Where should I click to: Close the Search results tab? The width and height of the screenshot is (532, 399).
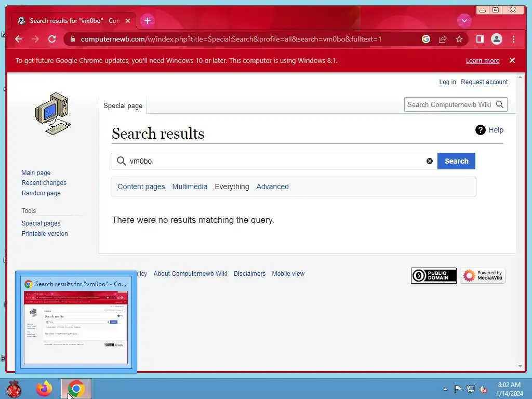point(128,21)
